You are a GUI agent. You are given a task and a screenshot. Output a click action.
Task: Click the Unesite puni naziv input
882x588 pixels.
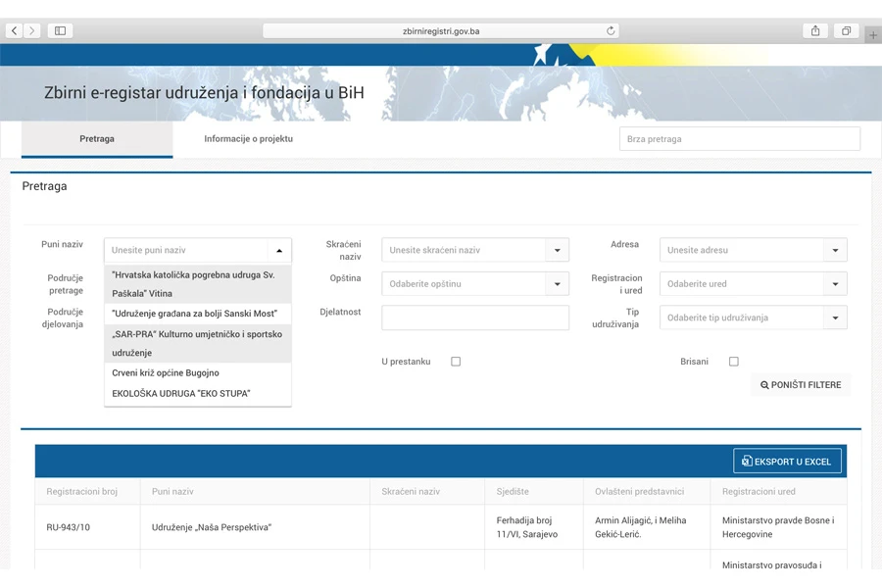pos(185,251)
